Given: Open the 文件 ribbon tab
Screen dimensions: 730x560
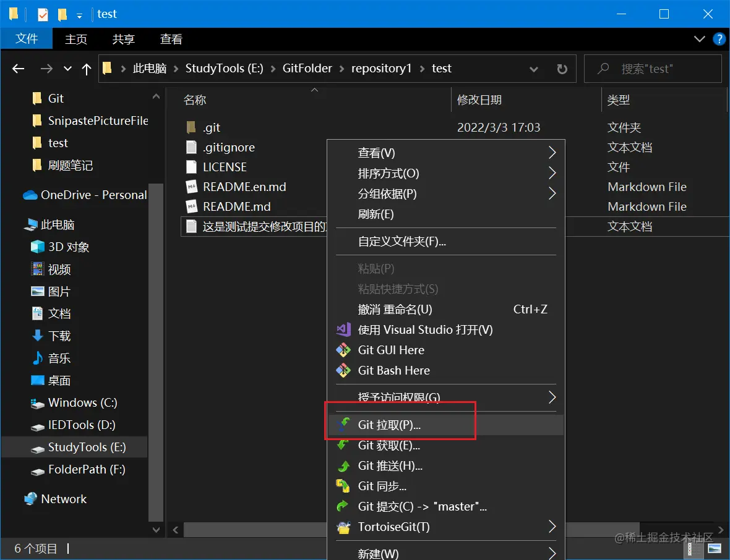Looking at the screenshot, I should click(x=27, y=39).
